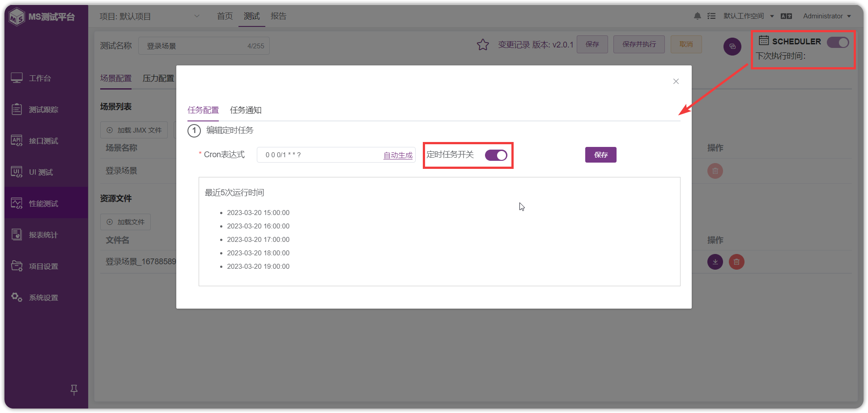Switch language with the translate icon

(786, 16)
